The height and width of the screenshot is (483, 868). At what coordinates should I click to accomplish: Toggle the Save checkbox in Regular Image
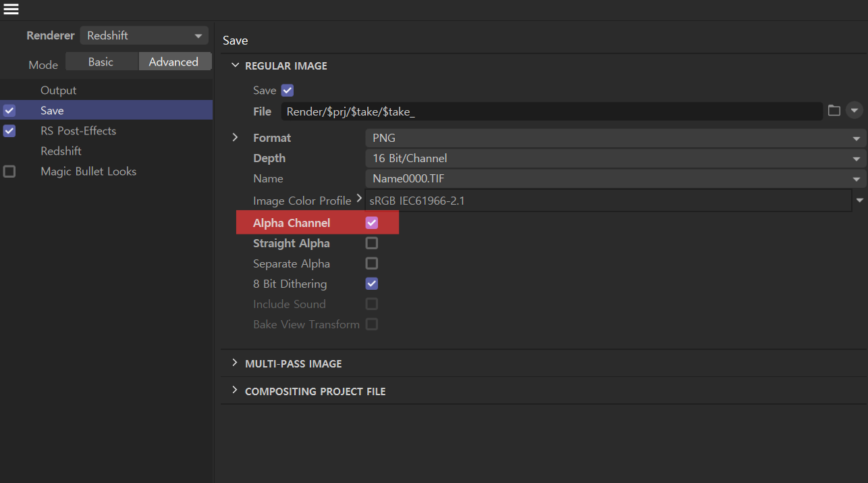pos(288,91)
